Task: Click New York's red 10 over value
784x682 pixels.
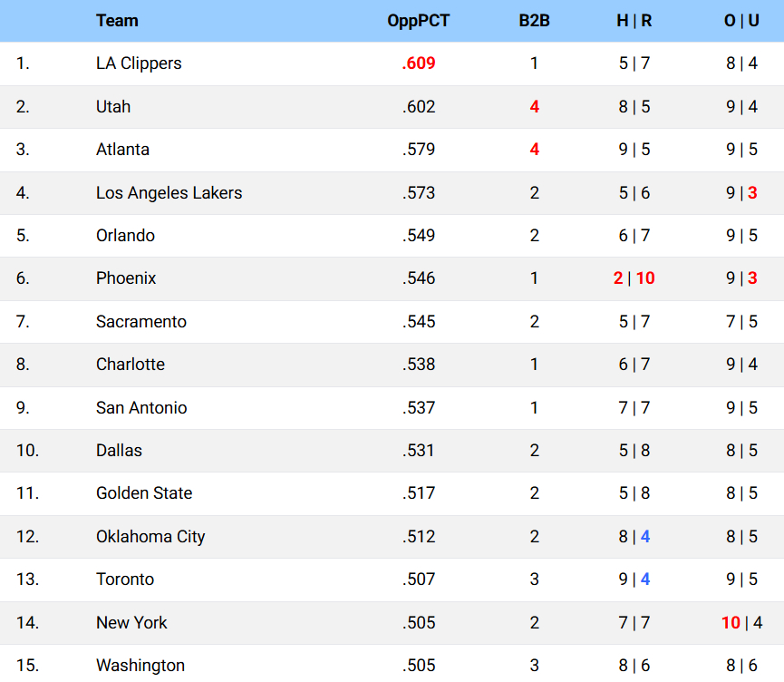Action: pos(731,623)
